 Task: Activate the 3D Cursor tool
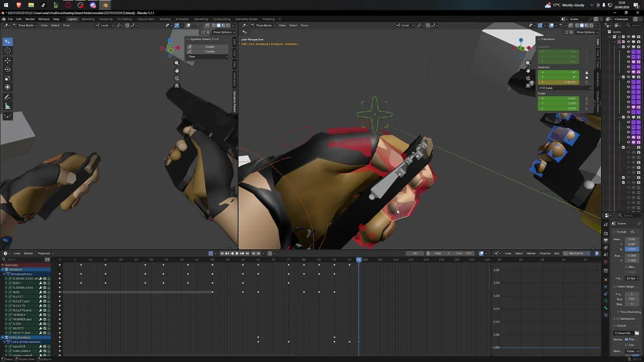[x=8, y=50]
